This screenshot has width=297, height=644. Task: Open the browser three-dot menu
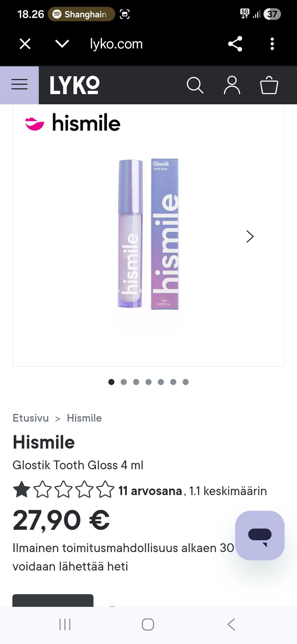click(272, 44)
